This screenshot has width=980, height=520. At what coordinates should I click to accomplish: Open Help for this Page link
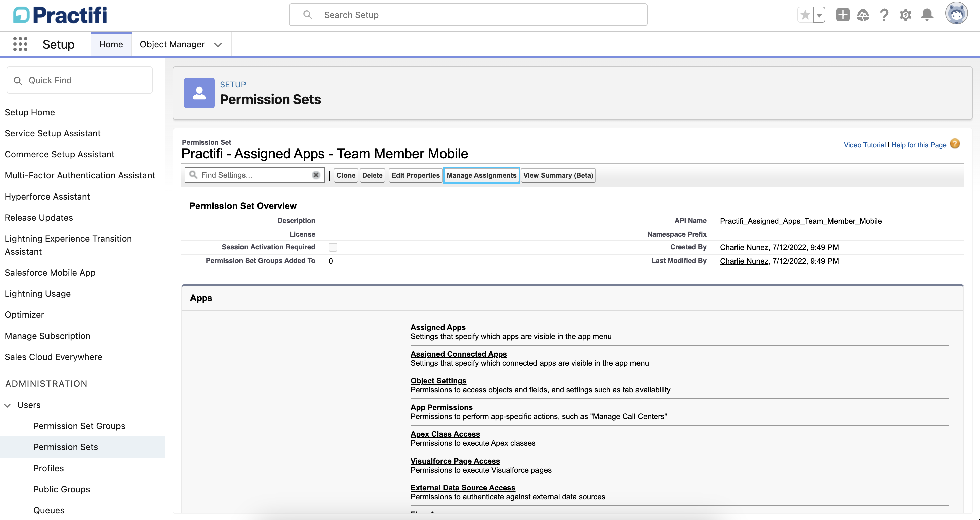918,145
